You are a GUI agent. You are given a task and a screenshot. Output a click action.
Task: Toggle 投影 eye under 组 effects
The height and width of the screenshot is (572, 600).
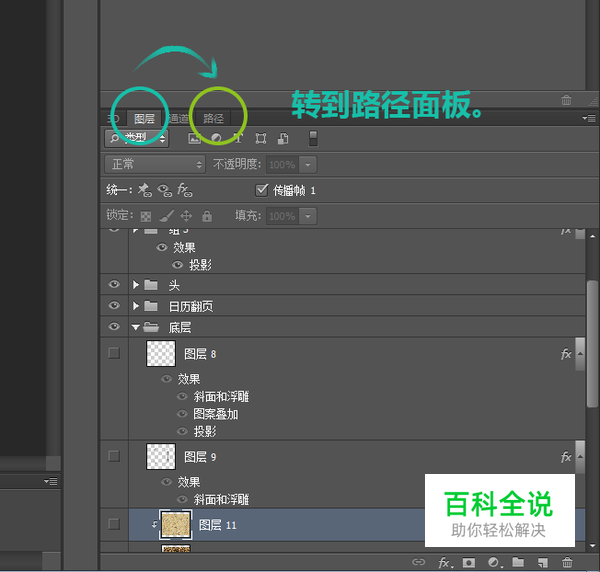click(x=177, y=265)
